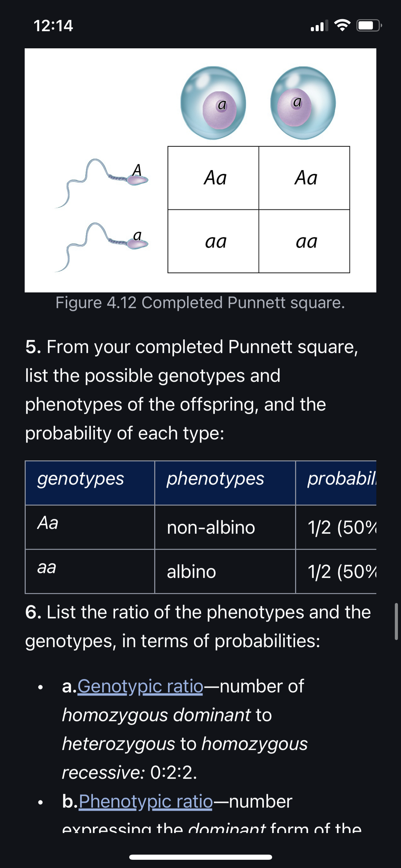
Task: Tap the left egg cell illustration
Action: click(x=213, y=103)
